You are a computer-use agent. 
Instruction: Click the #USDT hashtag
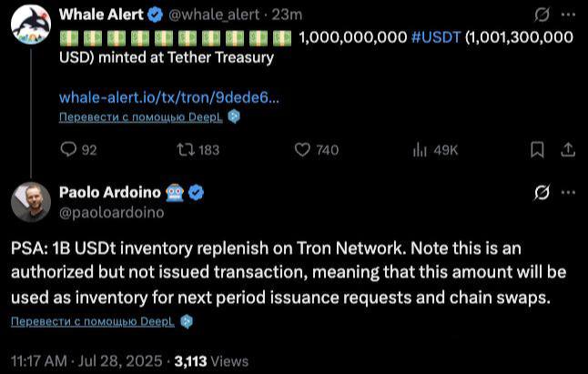click(436, 37)
